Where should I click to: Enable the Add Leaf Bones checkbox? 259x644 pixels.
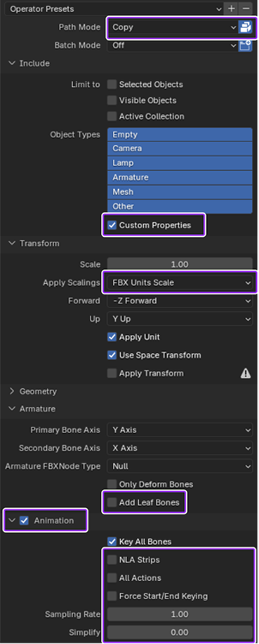click(x=112, y=502)
